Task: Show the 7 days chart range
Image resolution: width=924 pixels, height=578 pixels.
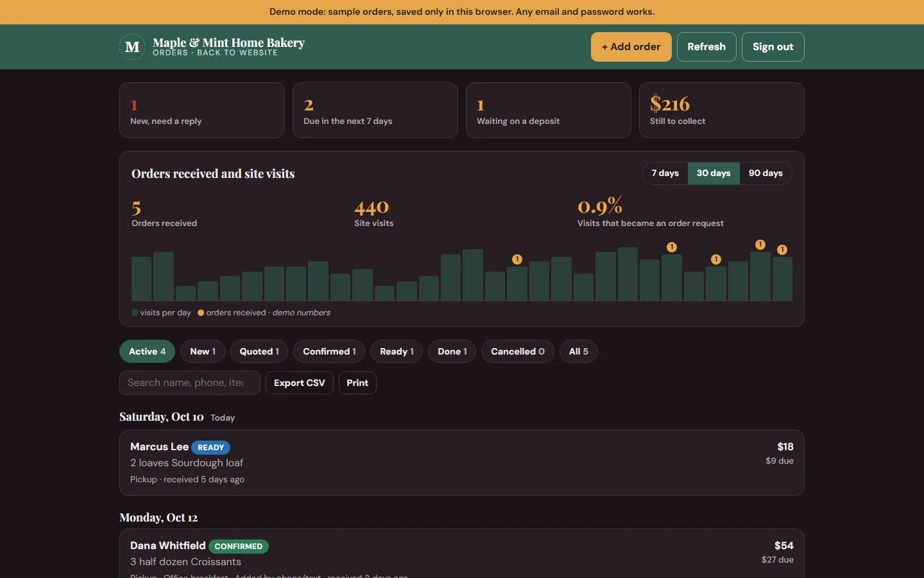Action: click(665, 173)
